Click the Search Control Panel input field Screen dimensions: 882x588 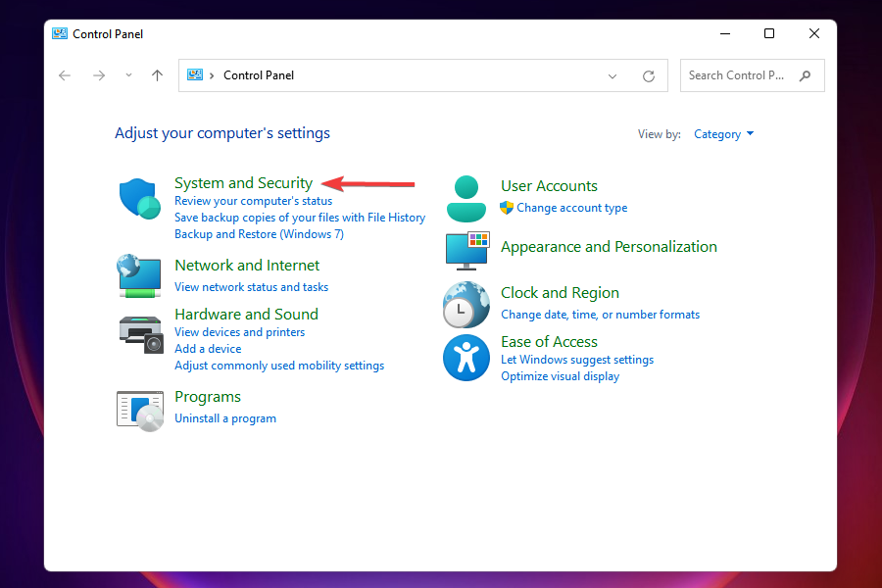tap(752, 75)
